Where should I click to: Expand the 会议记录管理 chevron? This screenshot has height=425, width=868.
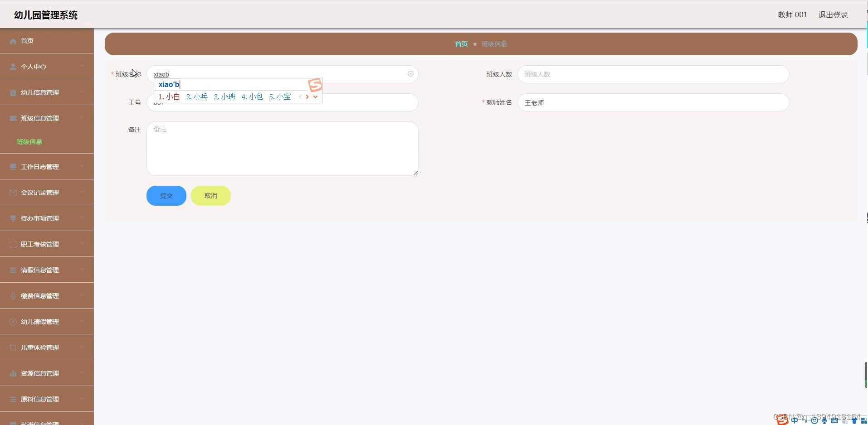(x=82, y=192)
